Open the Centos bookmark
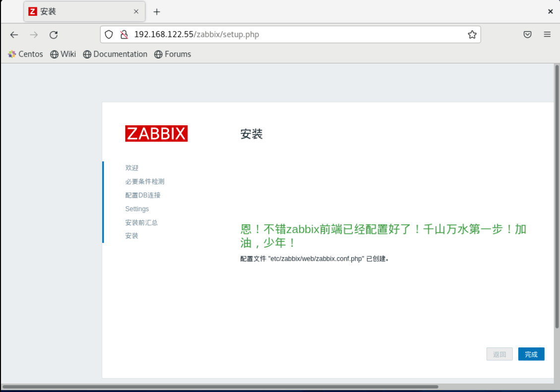 click(x=25, y=55)
